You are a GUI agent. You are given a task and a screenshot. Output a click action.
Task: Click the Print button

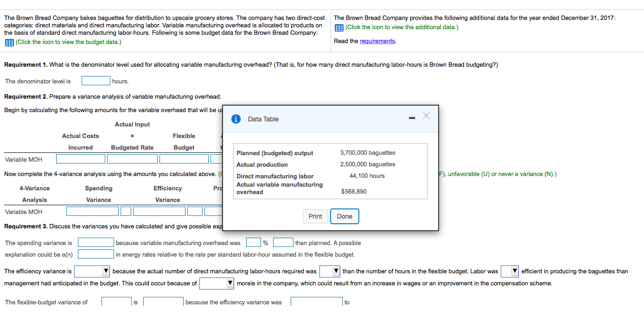coord(315,216)
